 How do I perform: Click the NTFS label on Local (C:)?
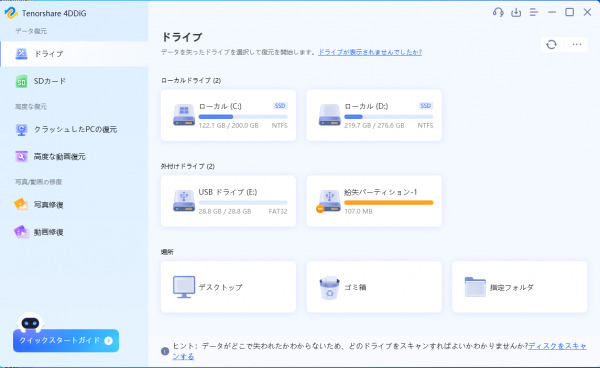(280, 125)
